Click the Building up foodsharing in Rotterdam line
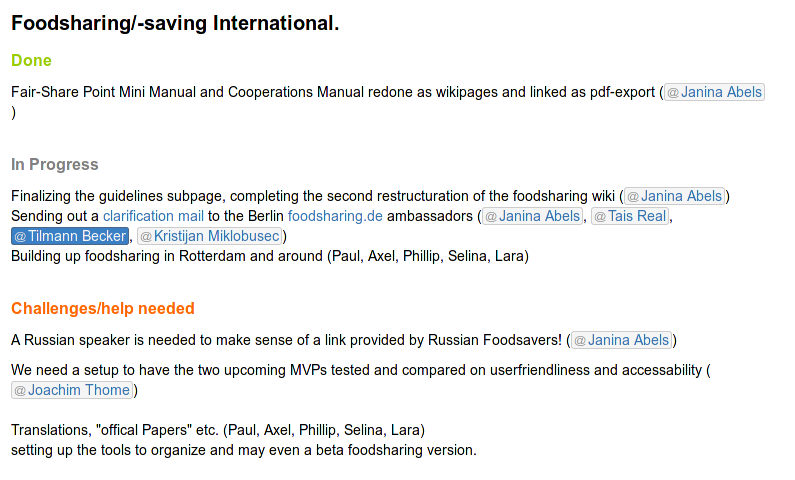795x480 pixels. pos(270,256)
